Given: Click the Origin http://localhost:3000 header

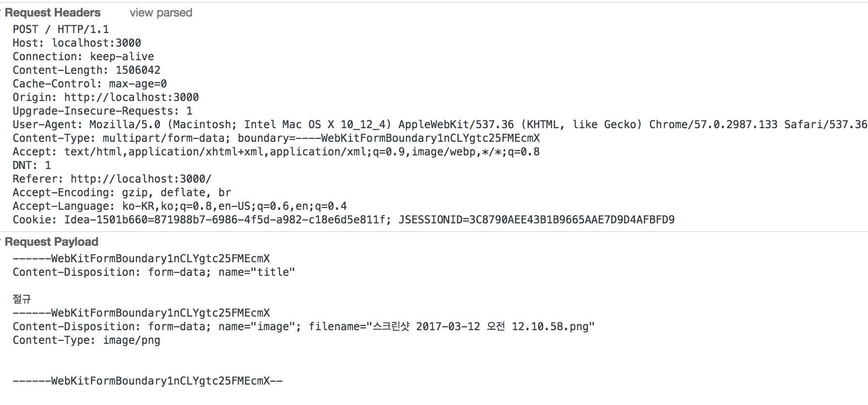Looking at the screenshot, I should coord(106,97).
